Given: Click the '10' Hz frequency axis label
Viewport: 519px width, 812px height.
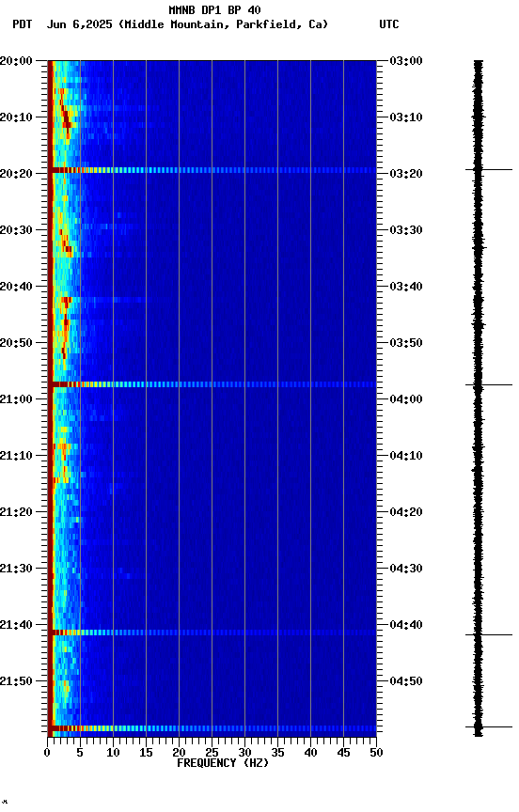Looking at the screenshot, I should pyautogui.click(x=113, y=753).
